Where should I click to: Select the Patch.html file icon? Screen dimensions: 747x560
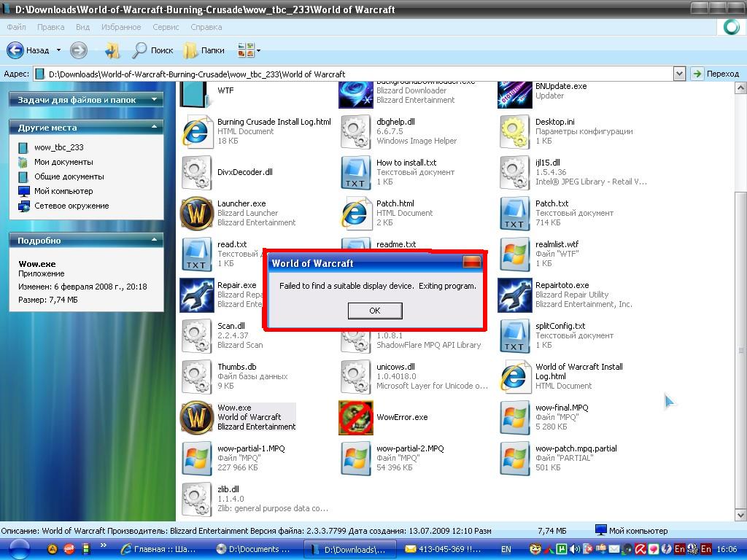[355, 214]
